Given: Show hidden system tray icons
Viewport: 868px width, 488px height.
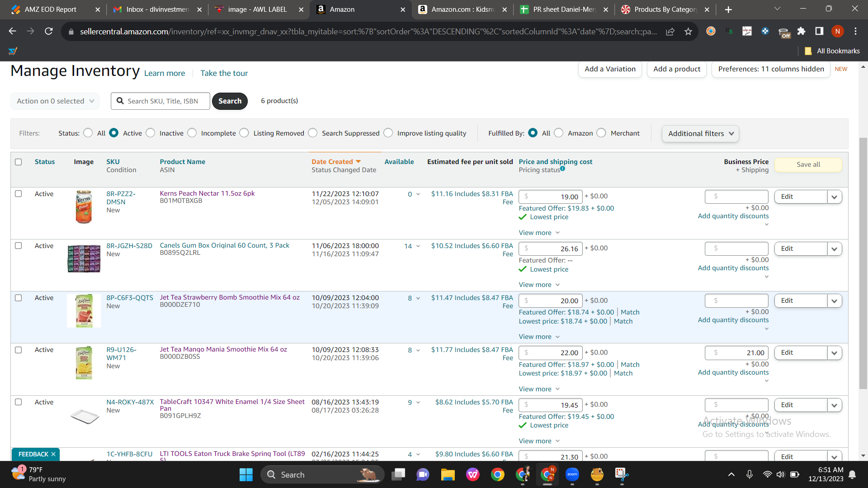Looking at the screenshot, I should [731, 474].
